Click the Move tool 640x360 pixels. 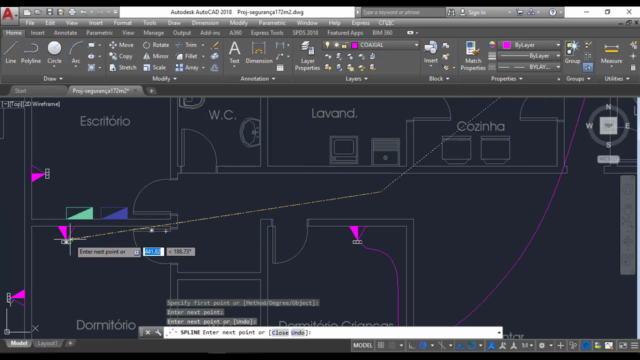click(121, 45)
